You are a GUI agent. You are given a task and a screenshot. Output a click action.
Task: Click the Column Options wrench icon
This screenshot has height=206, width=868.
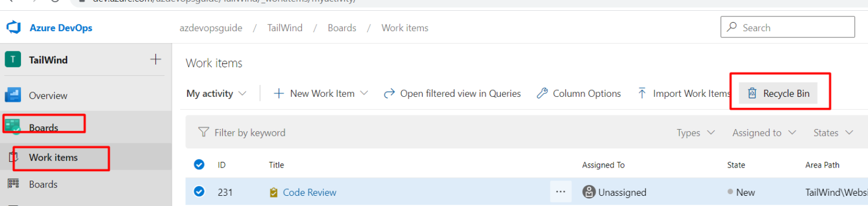tap(542, 93)
